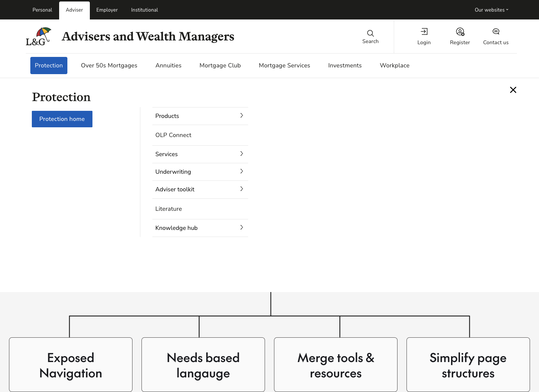Click the L&G umbrella logo
Screen dimensions: 539x392
(x=39, y=36)
